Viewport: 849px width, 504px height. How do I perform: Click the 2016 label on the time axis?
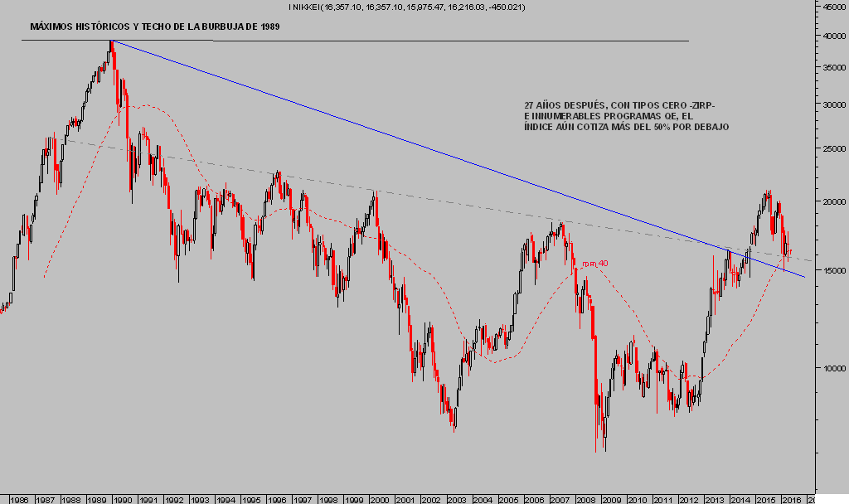790,500
